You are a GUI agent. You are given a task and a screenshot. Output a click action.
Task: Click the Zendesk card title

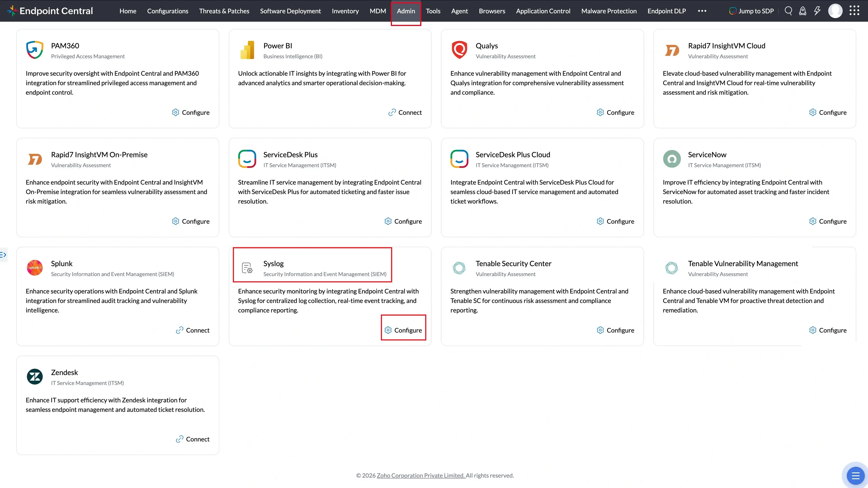(x=64, y=372)
